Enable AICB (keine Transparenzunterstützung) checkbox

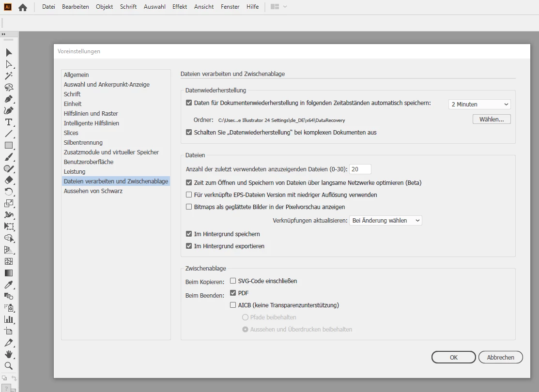(233, 305)
